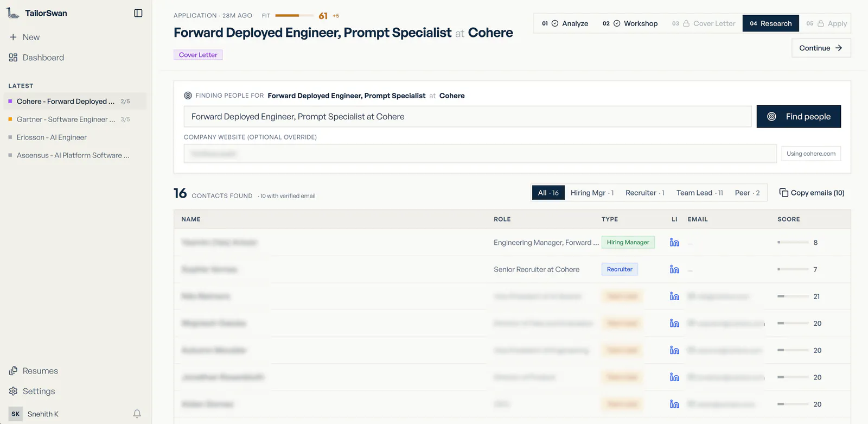Select the locked 05 Apply step
The height and width of the screenshot is (424, 868).
826,23
